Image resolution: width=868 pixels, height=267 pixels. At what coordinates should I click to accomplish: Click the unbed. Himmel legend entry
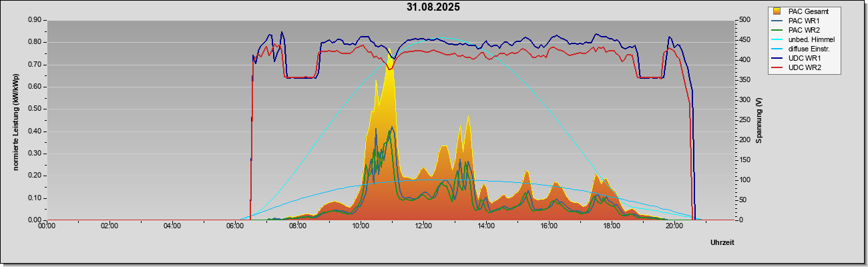point(804,39)
